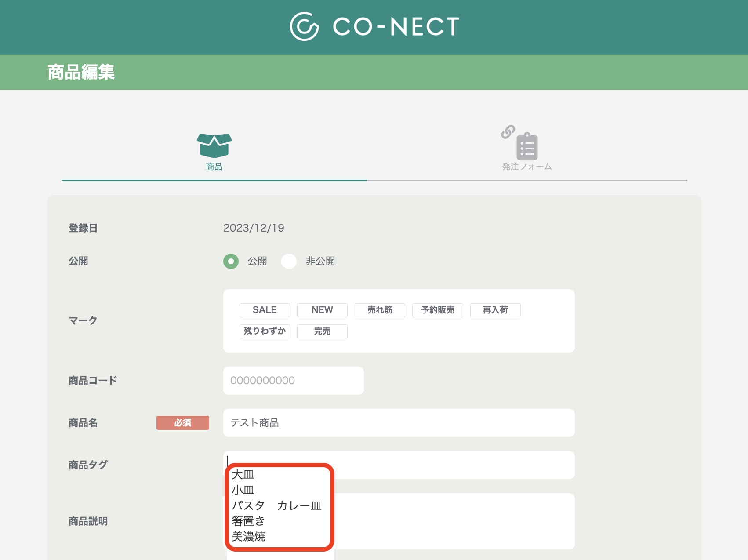Screen dimensions: 748x560
Task: Choose パスタ カレー皿 from tag suggestions
Action: tap(277, 505)
